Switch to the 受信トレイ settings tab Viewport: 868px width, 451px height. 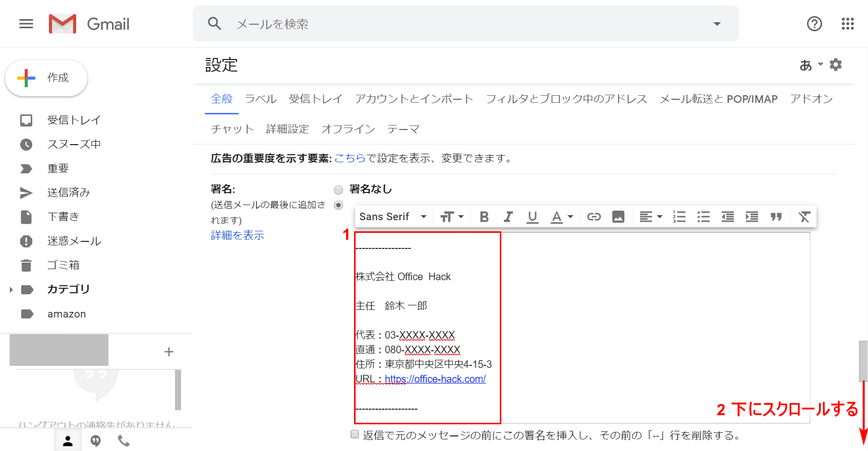[x=316, y=99]
